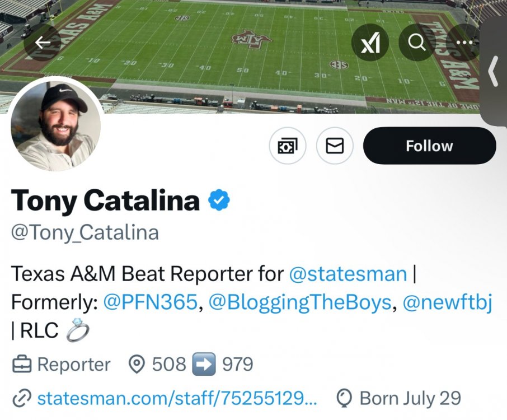Screen dimensions: 507x420
Task: Follow Tony Catalina
Action: pyautogui.click(x=429, y=146)
